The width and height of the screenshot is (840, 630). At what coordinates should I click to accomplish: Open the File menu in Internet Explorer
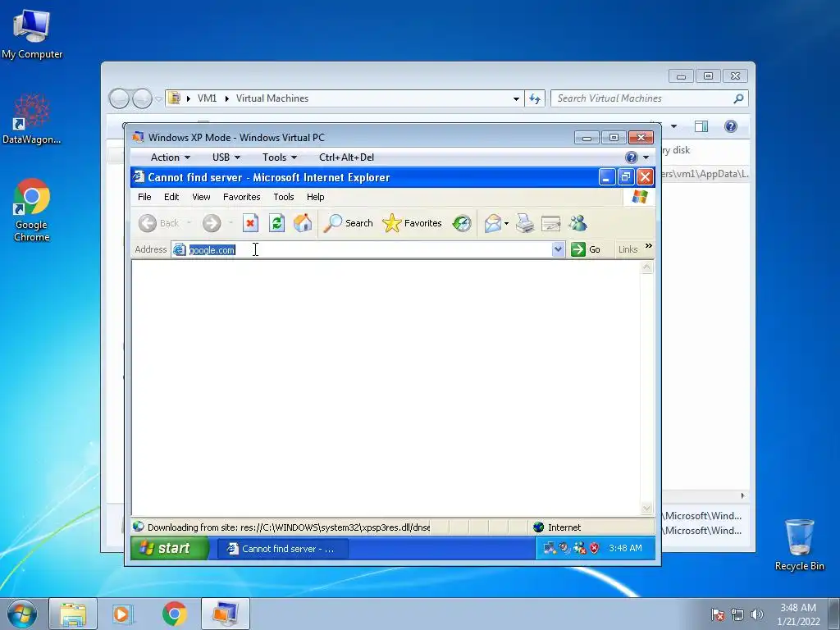[144, 197]
